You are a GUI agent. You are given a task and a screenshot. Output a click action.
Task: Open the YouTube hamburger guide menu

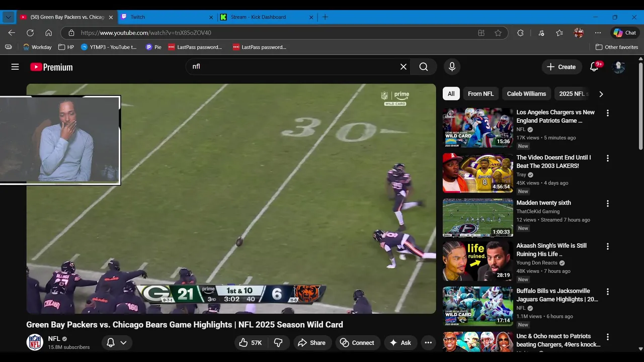[15, 67]
